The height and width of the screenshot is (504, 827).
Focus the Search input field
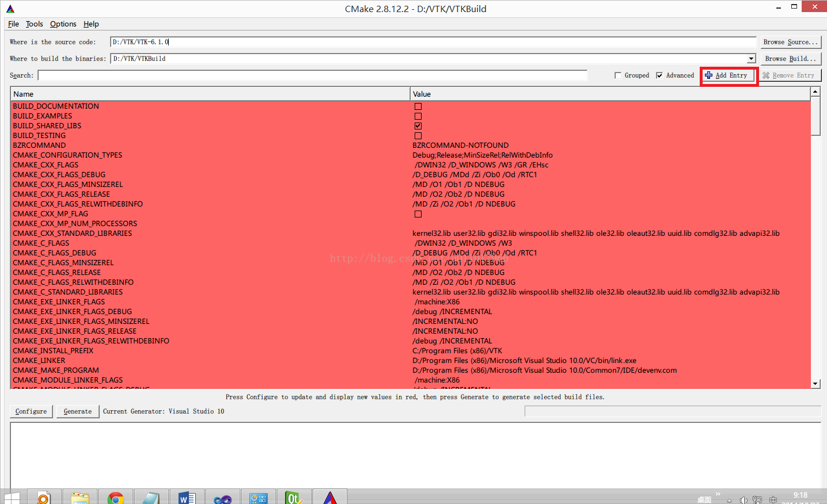pyautogui.click(x=313, y=75)
